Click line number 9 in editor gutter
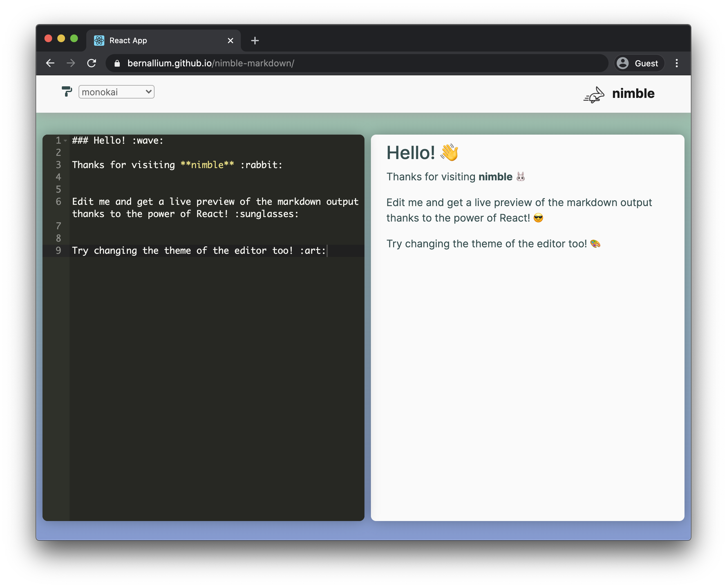 (59, 251)
